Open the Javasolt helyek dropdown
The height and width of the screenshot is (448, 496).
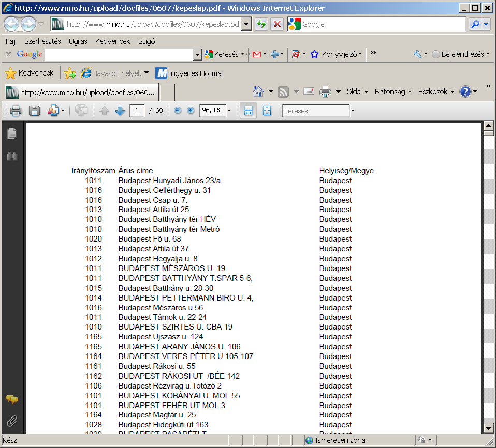(x=147, y=73)
